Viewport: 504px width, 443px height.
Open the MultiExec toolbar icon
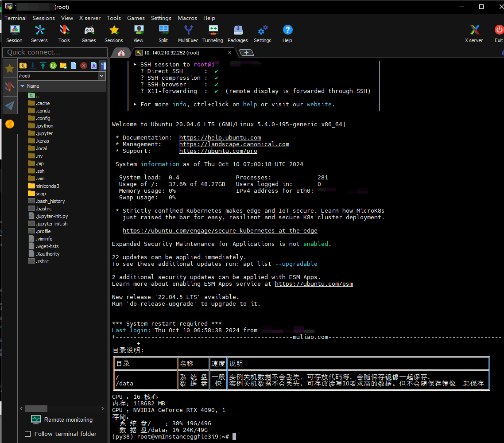(188, 34)
